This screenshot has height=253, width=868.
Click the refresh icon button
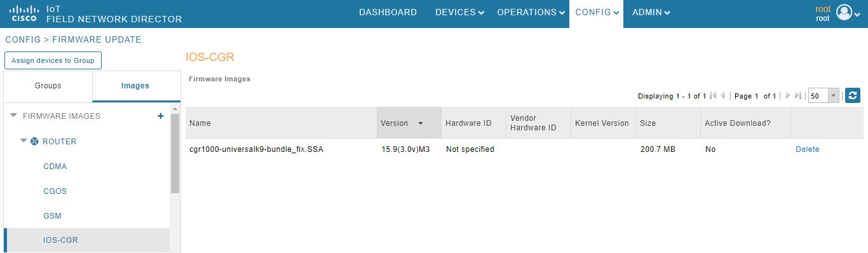(x=852, y=96)
